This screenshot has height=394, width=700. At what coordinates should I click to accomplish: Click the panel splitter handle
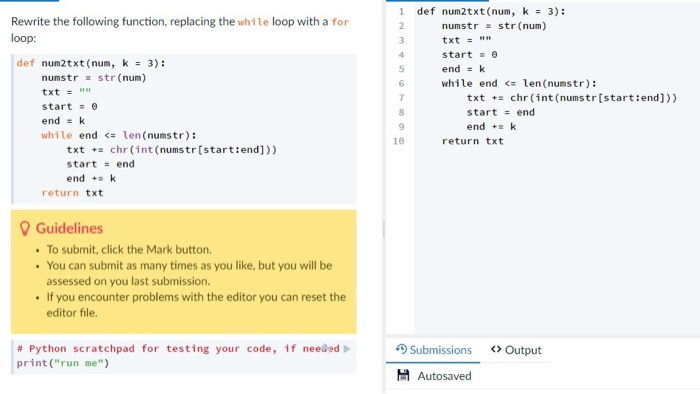tap(383, 230)
